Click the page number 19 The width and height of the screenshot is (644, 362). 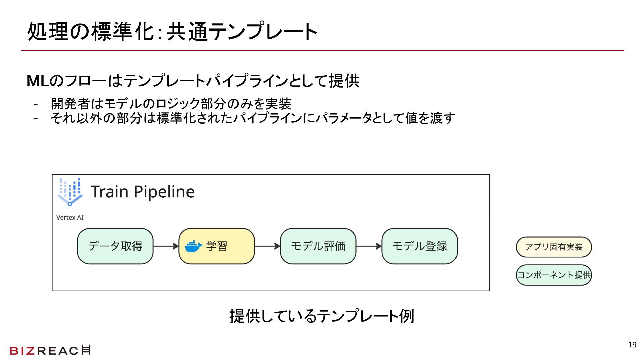click(x=632, y=345)
